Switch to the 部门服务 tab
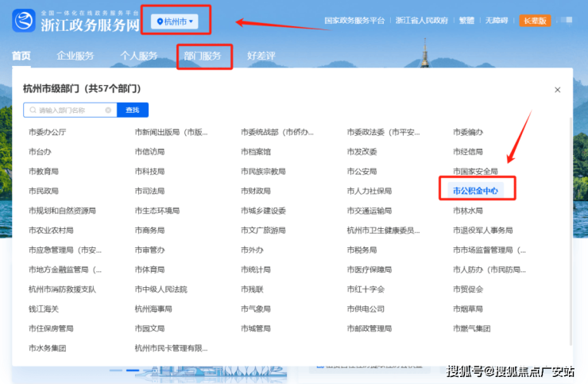Viewport: 588px width, 384px height. click(x=203, y=56)
